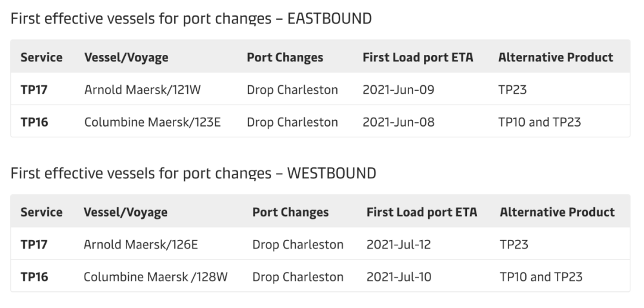Click Drop Charleston in the Columbine Maersk /128W row
This screenshot has height=308, width=644.
click(x=298, y=276)
